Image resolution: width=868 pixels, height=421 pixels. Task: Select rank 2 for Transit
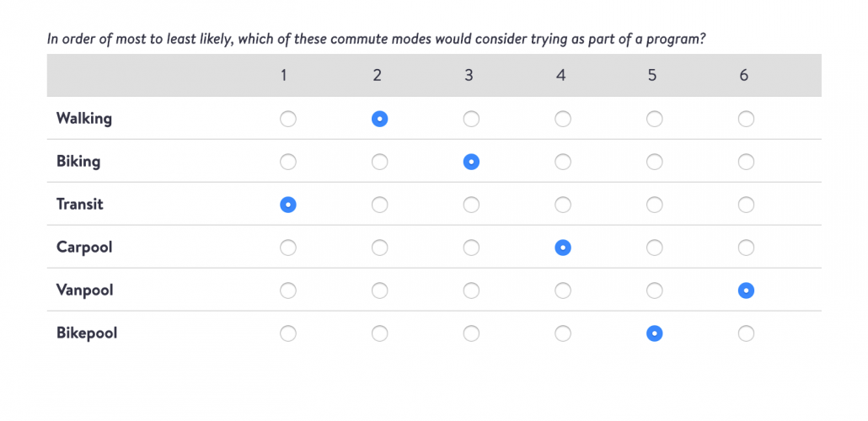(x=379, y=205)
